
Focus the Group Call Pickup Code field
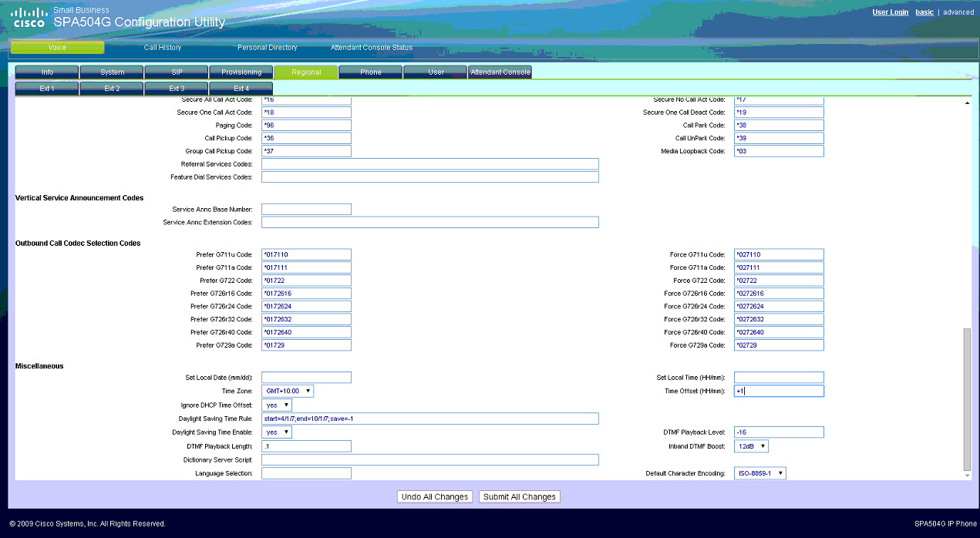[307, 152]
